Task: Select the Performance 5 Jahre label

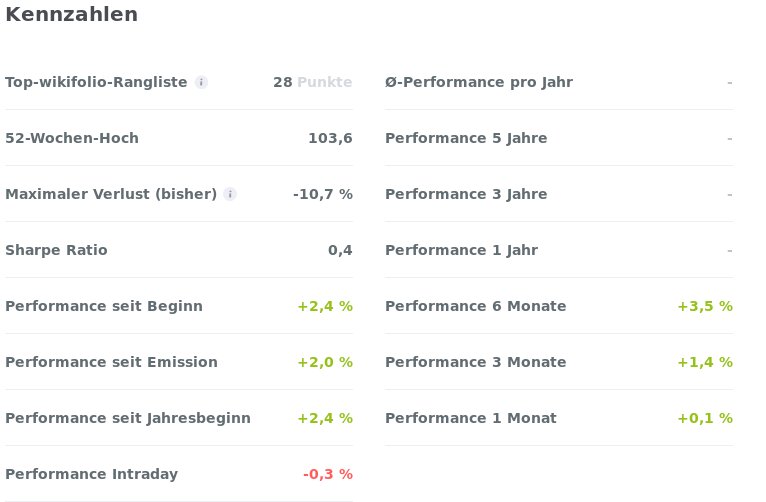Action: (x=466, y=138)
